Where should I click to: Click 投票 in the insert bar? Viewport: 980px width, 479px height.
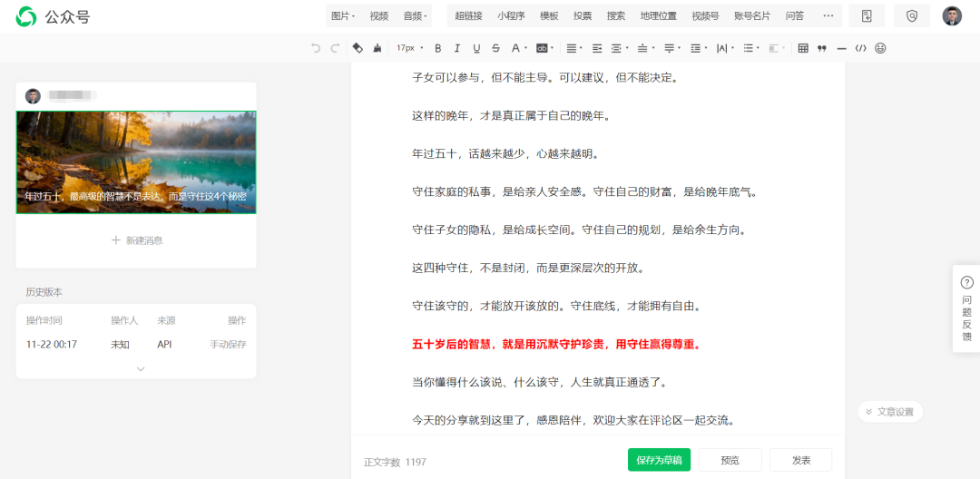pos(583,16)
